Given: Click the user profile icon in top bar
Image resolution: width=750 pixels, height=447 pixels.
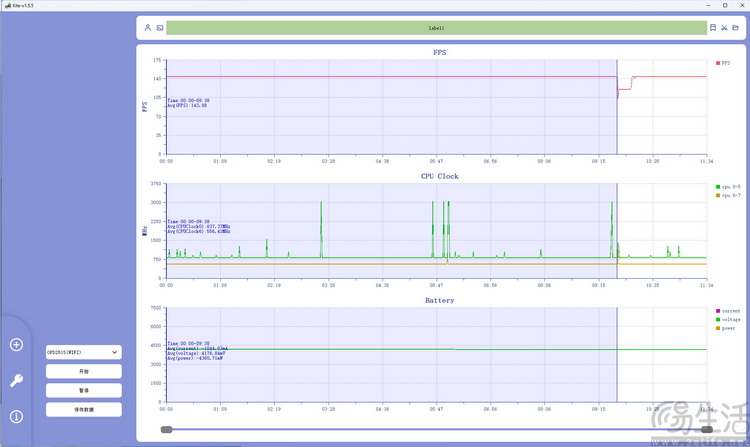Looking at the screenshot, I should [x=147, y=28].
